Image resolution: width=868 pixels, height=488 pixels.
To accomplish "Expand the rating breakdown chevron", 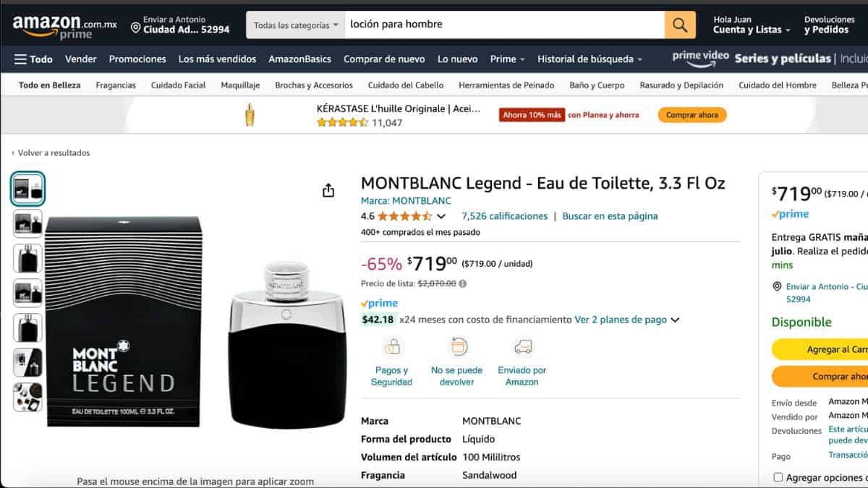I will click(x=441, y=216).
